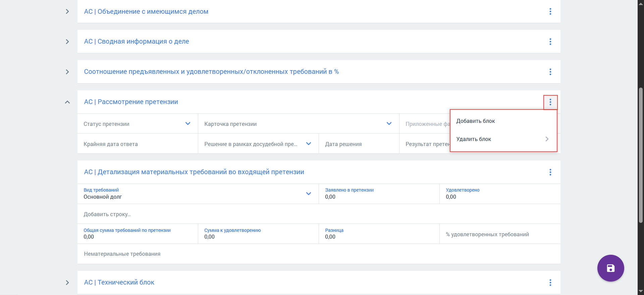The height and width of the screenshot is (295, 644).
Task: Expand the Технический блок section
Action: pos(67,283)
